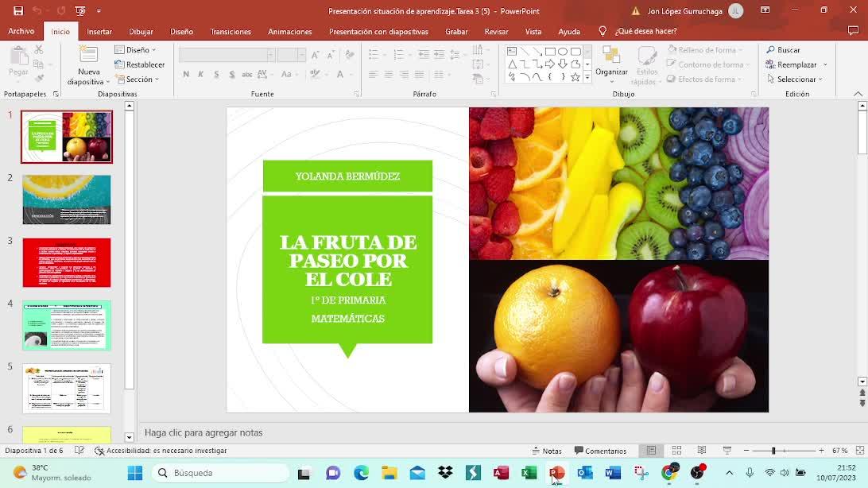Select the red slide 3 thumbnail
Image resolution: width=868 pixels, height=488 pixels.
pos(67,262)
